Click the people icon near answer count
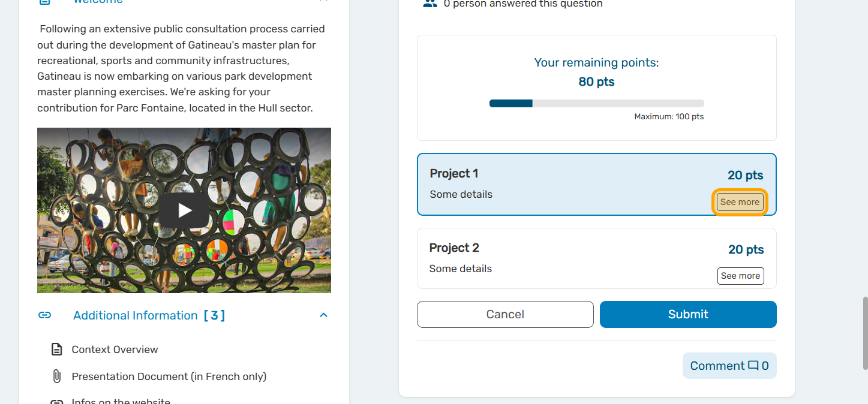 430,4
